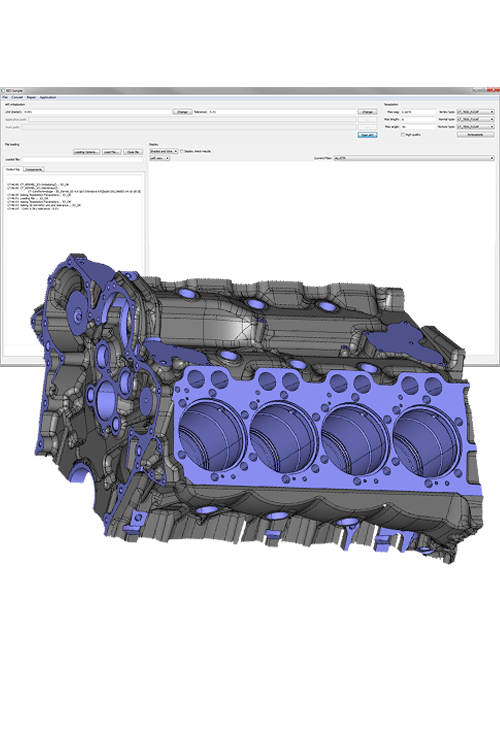
Task: Switch to the Components tab
Action: pos(34,169)
